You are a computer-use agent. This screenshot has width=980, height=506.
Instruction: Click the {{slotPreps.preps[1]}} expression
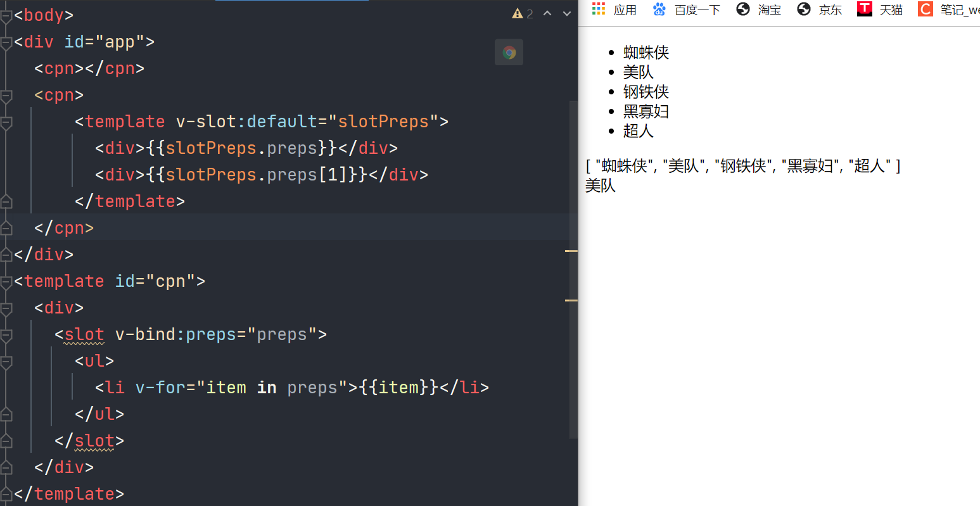point(257,175)
